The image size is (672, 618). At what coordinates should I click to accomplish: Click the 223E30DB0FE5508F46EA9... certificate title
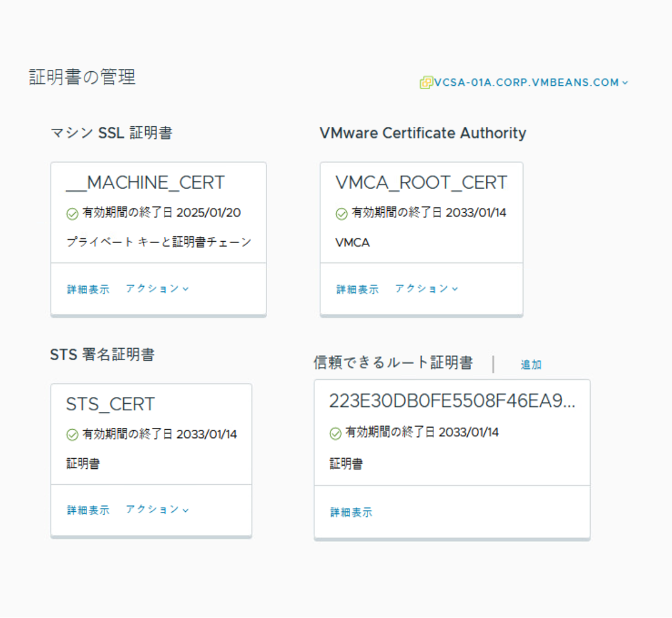452,401
